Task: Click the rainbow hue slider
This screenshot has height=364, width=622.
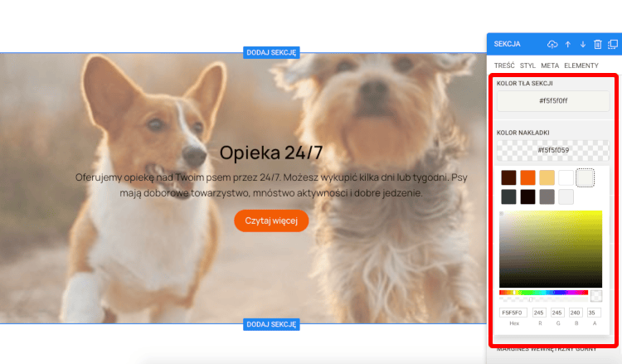Action: coord(543,293)
